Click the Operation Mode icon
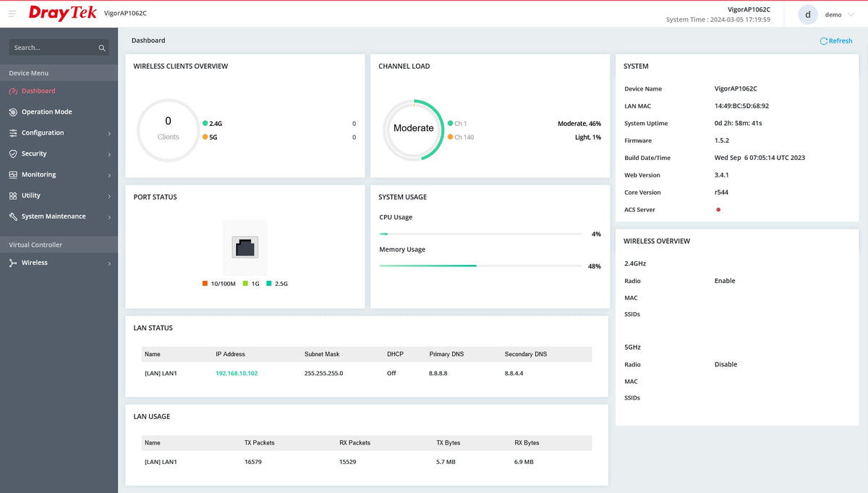Image resolution: width=868 pixels, height=493 pixels. (x=14, y=112)
